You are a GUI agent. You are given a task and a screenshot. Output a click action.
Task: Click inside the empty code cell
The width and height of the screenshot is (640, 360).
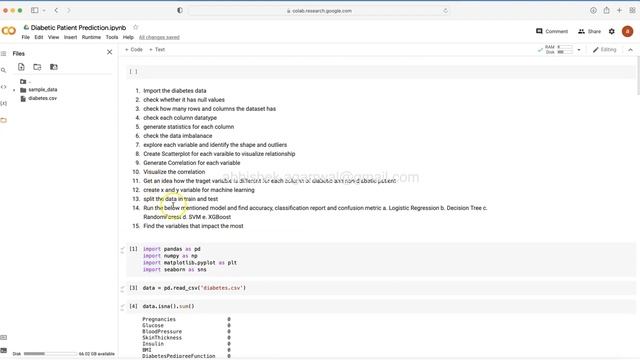388,72
